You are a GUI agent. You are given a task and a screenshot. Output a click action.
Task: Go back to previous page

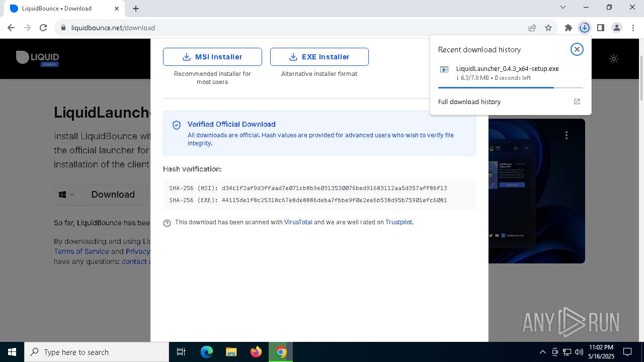(11, 28)
